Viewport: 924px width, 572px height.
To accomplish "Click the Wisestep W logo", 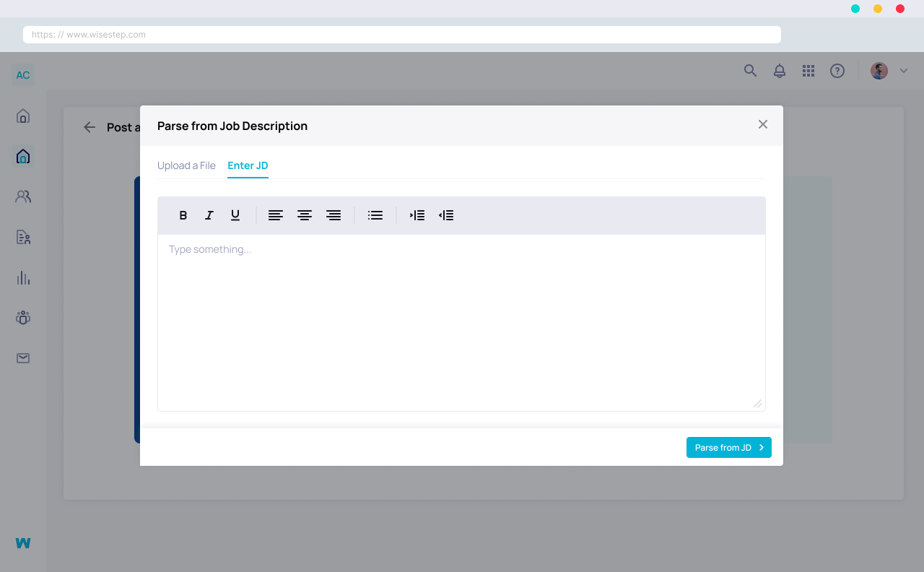I will (23, 543).
